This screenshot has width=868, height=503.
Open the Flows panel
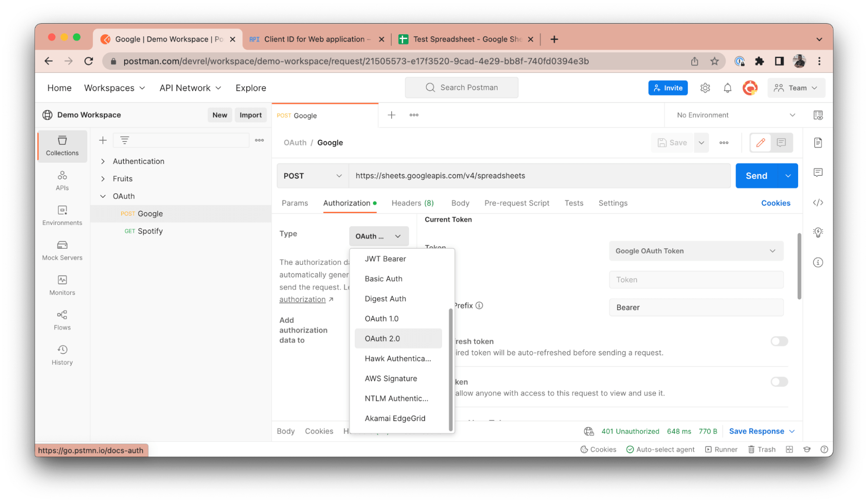(62, 320)
